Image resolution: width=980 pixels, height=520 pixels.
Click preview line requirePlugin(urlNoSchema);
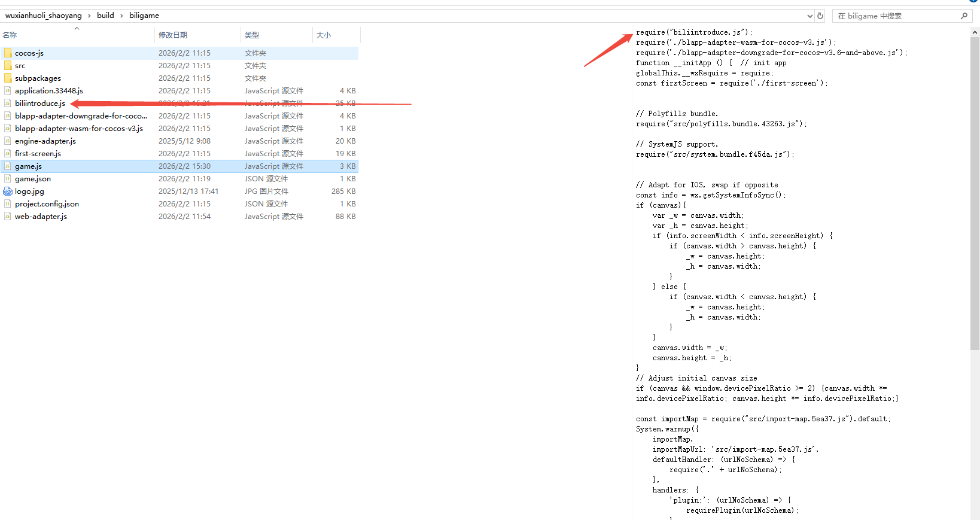point(742,510)
